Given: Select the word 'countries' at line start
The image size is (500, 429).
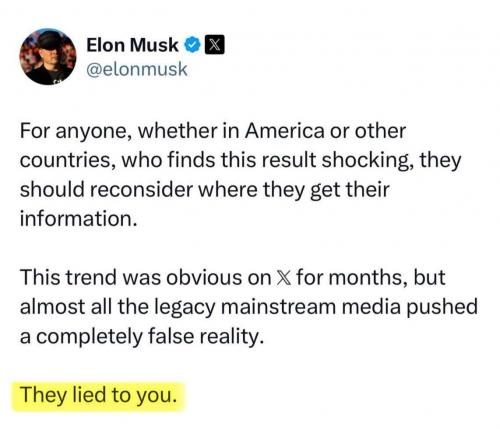Looking at the screenshot, I should tap(67, 161).
